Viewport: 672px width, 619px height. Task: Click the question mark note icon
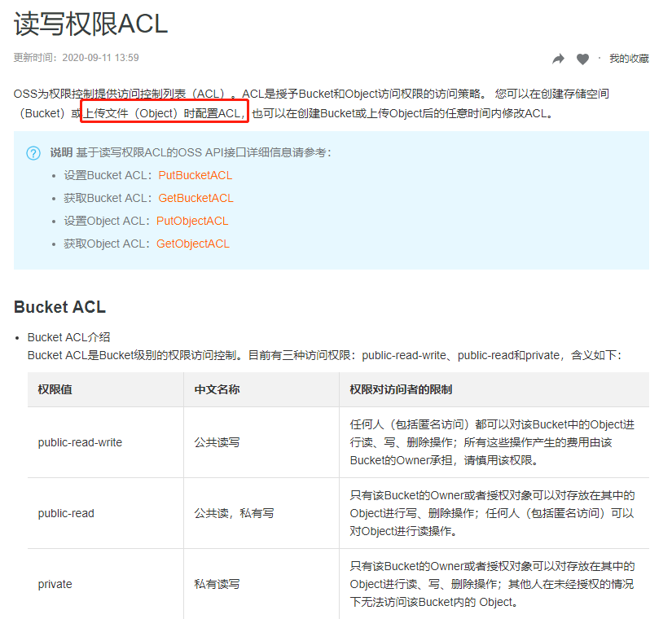point(33,152)
